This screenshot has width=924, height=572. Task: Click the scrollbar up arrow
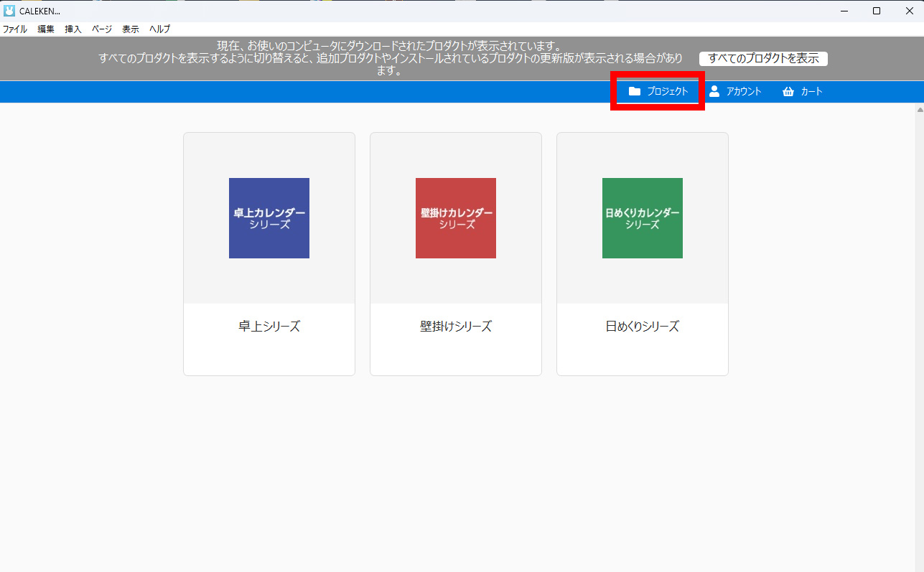920,110
